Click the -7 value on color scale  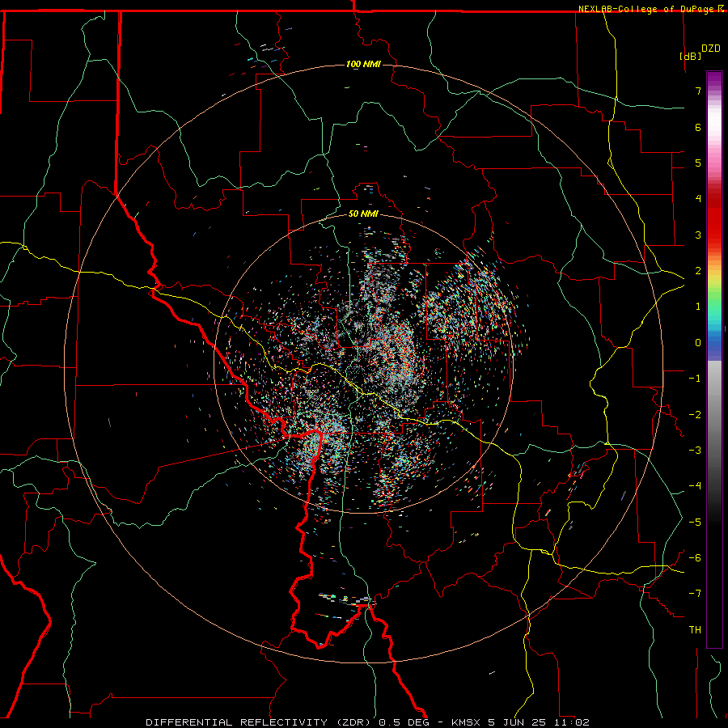[695, 594]
